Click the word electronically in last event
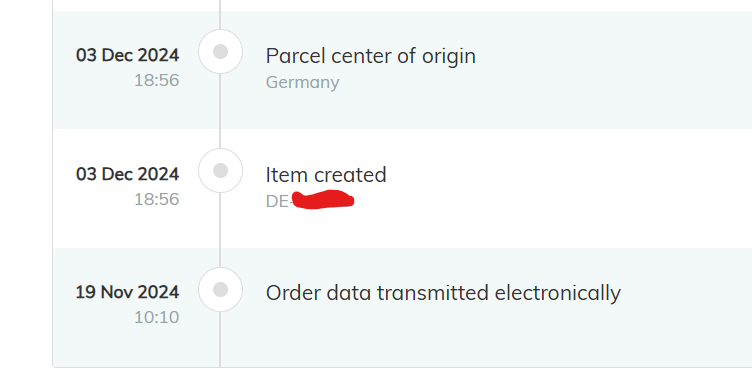Image resolution: width=752 pixels, height=392 pixels. point(558,293)
